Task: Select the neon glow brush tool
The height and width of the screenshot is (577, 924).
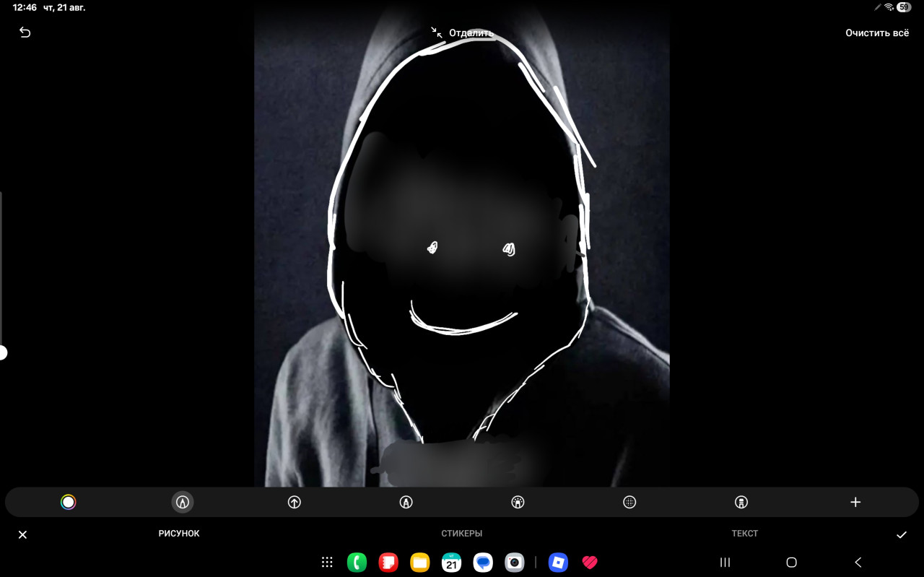Action: [x=518, y=502]
